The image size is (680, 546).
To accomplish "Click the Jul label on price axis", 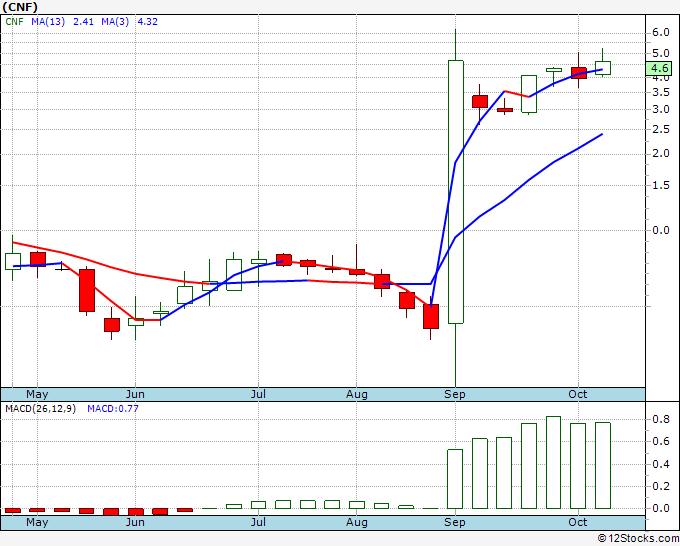I will coord(258,394).
